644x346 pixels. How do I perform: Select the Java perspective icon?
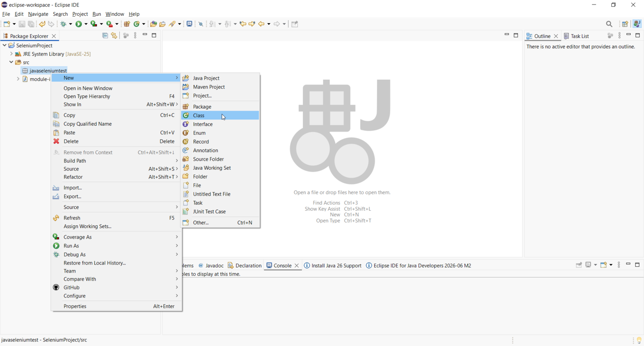[x=637, y=24]
